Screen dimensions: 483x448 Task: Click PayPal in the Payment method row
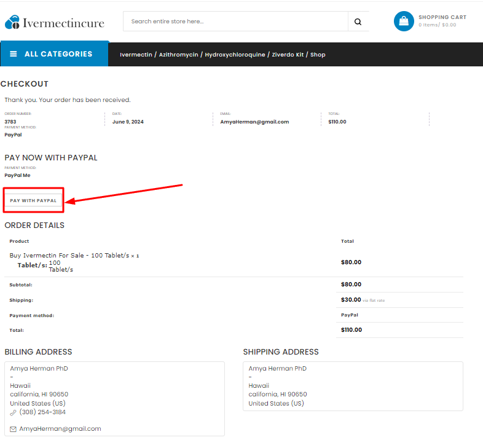point(349,315)
